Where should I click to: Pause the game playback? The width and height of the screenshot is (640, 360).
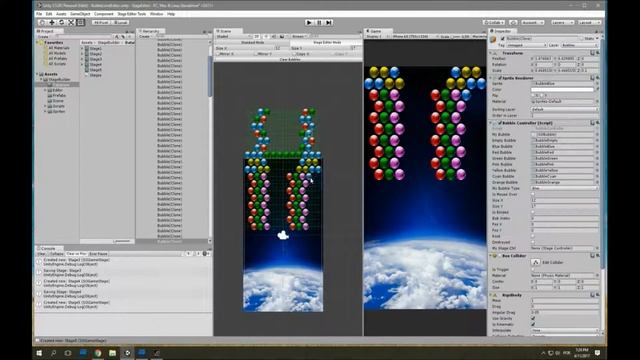[319, 22]
